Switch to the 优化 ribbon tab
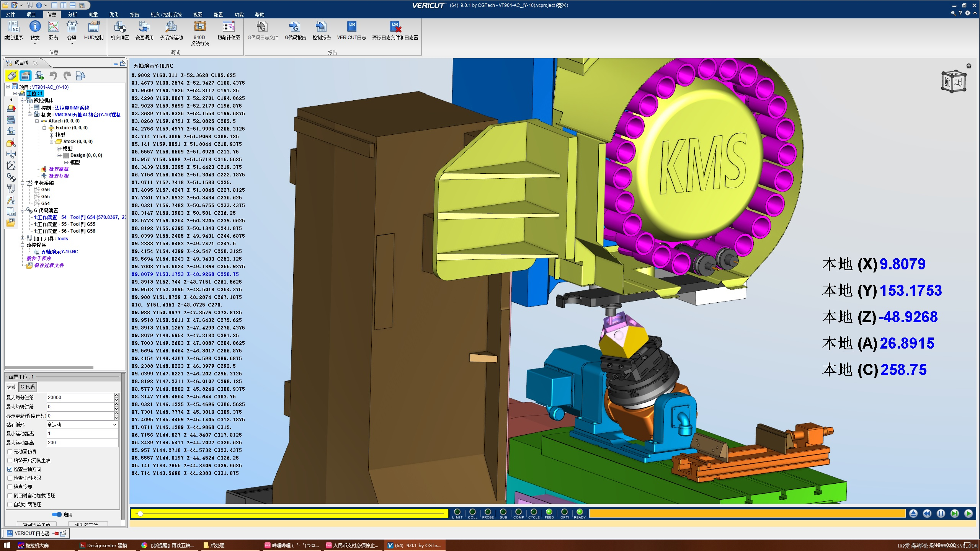980x551 pixels. (x=114, y=15)
